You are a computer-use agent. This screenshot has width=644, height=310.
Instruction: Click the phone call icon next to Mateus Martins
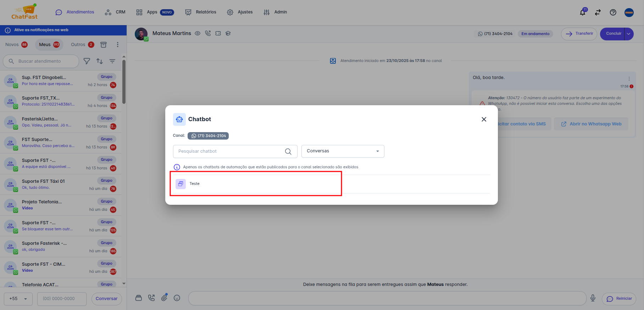[208, 33]
